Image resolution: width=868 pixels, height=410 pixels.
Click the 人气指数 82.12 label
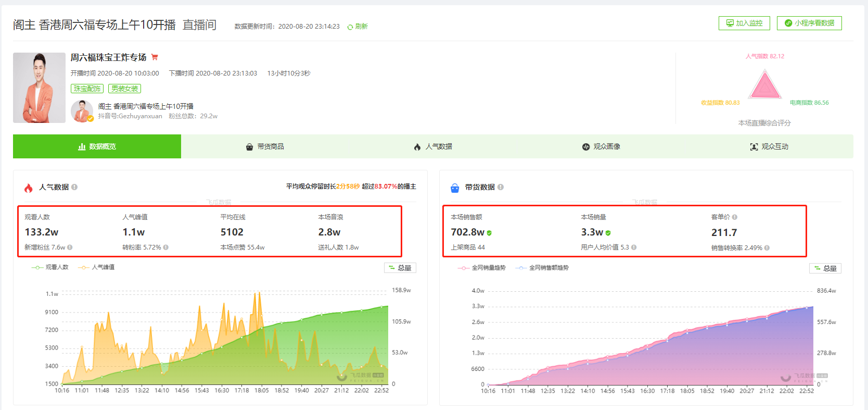[x=764, y=56]
